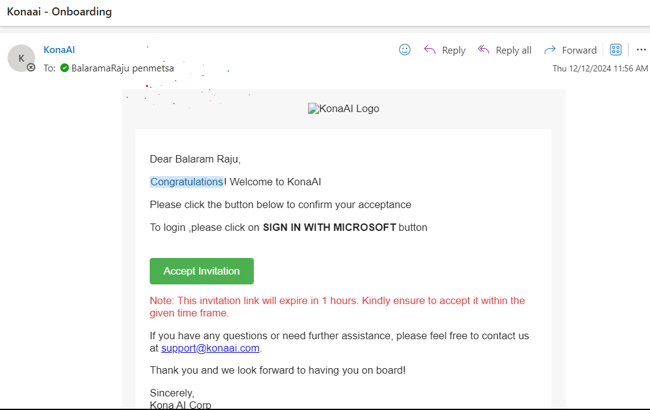Open the KonaAI sender contact card
The image size is (650, 410).
coord(59,50)
